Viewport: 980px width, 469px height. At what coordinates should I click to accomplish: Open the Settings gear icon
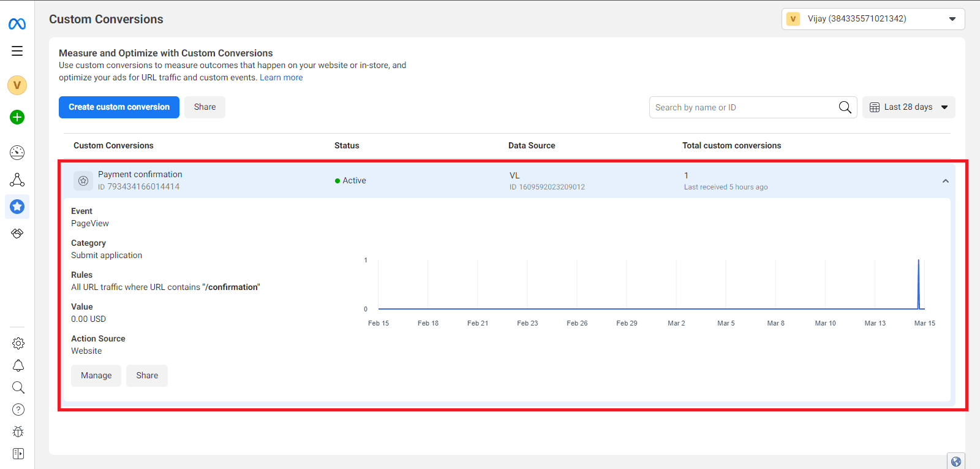(x=18, y=343)
